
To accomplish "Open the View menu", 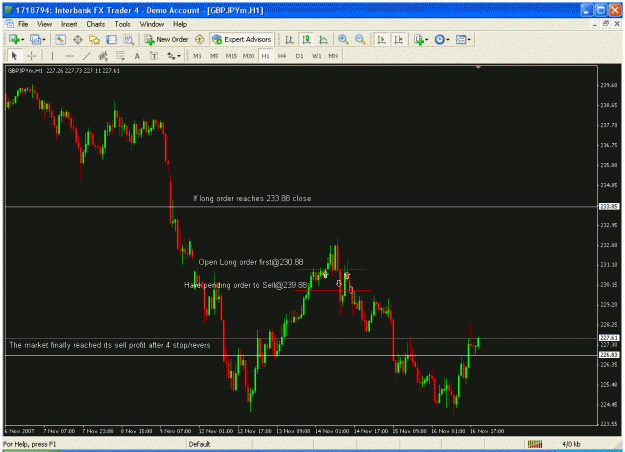I will coord(44,24).
